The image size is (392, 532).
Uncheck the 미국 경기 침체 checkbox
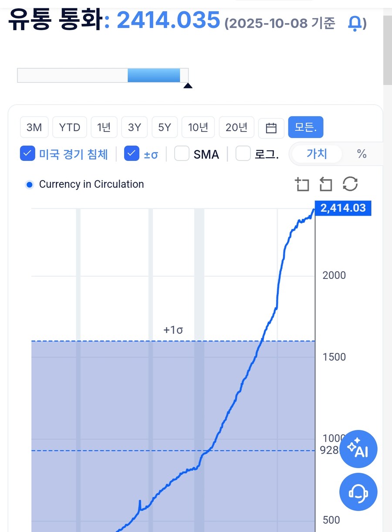point(27,154)
